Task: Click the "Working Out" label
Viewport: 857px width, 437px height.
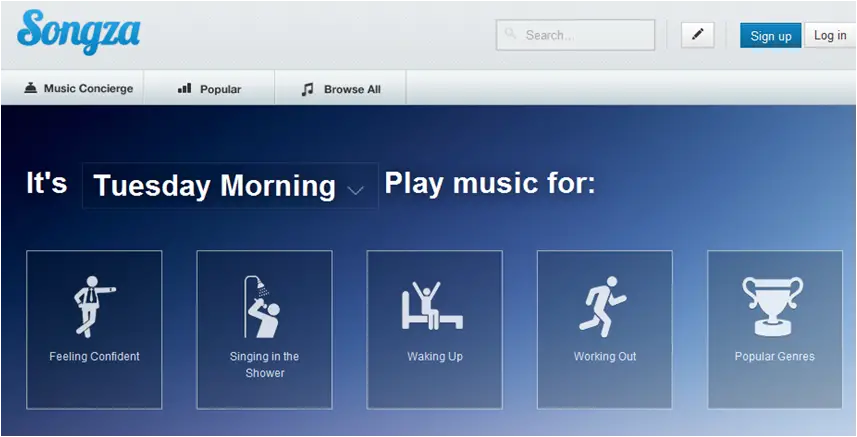Action: [605, 357]
